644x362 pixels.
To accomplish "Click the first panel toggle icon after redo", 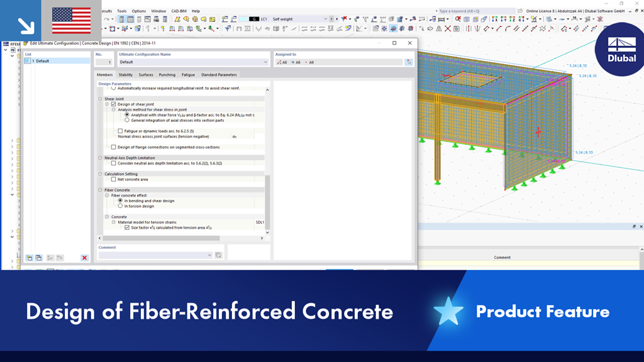I will pyautogui.click(x=121, y=19).
